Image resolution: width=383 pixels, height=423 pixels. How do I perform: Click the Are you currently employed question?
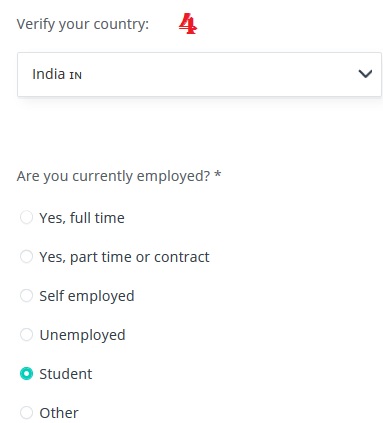pyautogui.click(x=113, y=176)
